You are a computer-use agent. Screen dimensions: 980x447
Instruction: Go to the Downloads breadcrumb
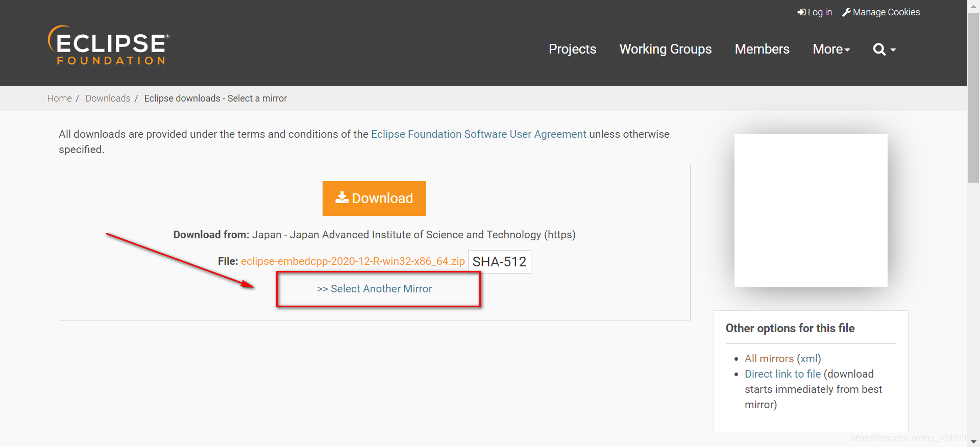click(x=108, y=98)
